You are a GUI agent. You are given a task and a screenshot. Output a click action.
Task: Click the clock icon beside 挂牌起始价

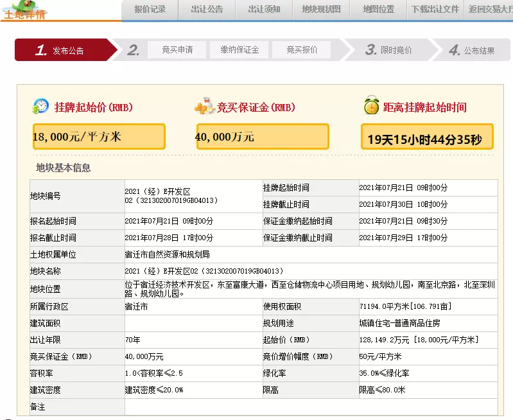click(40, 107)
